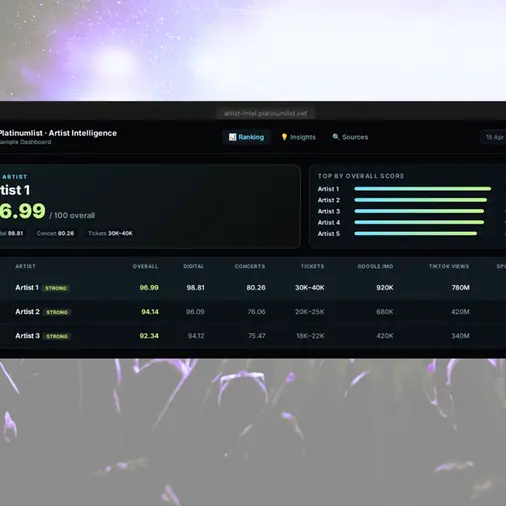This screenshot has width=506, height=506.
Task: Click the Concert 80.26 stat in summary card
Action: [55, 233]
